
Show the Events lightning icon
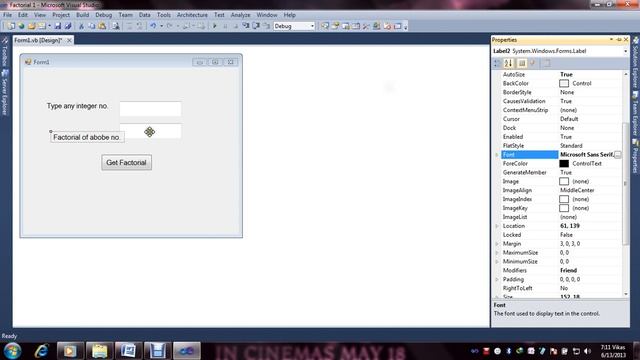(x=533, y=63)
